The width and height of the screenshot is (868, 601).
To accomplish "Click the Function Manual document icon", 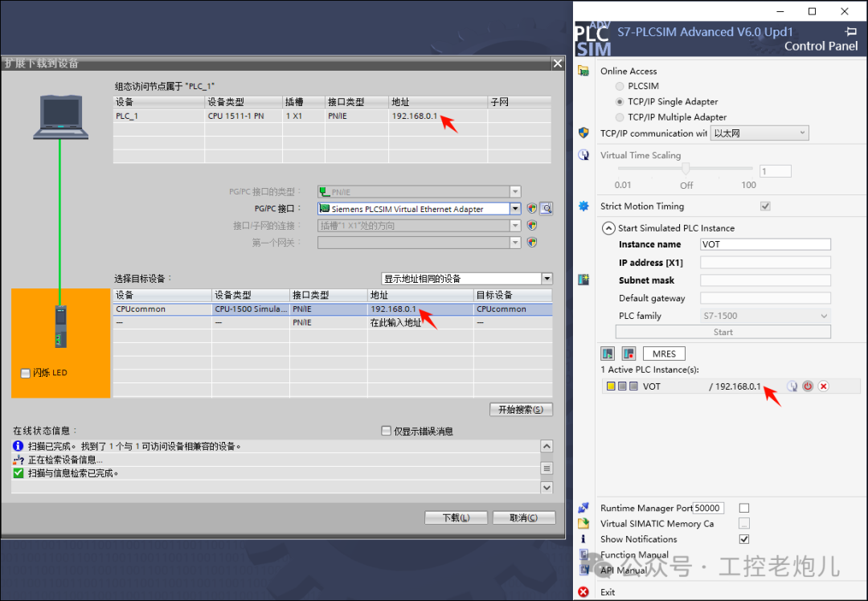I will 583,554.
